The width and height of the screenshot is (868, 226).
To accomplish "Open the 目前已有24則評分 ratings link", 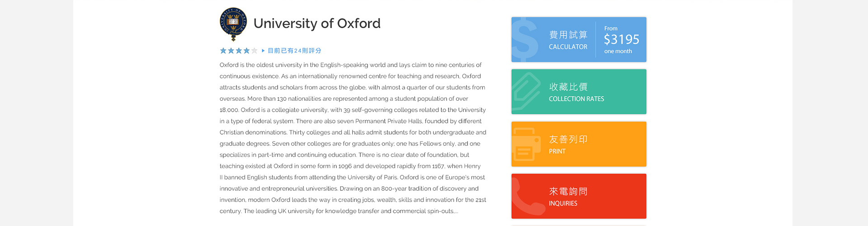I will coord(294,51).
